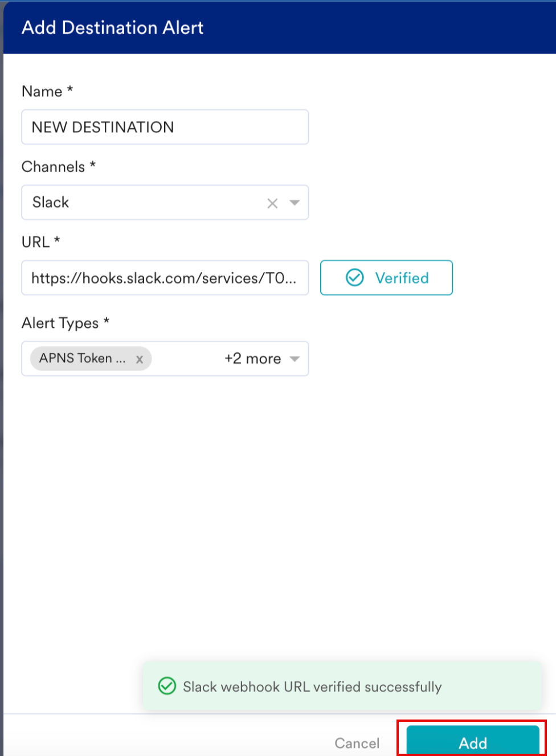Click the Slack webhook URL field
Screen dimensions: 556x756
pyautogui.click(x=165, y=278)
